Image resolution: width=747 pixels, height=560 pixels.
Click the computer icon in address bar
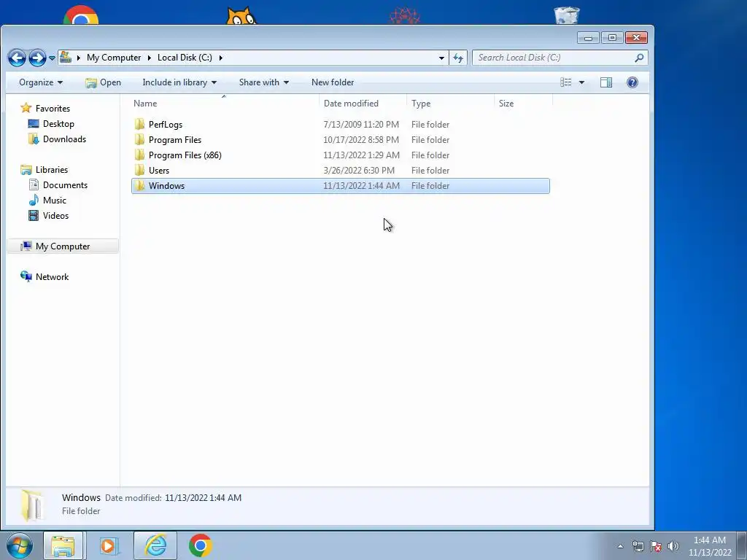66,58
